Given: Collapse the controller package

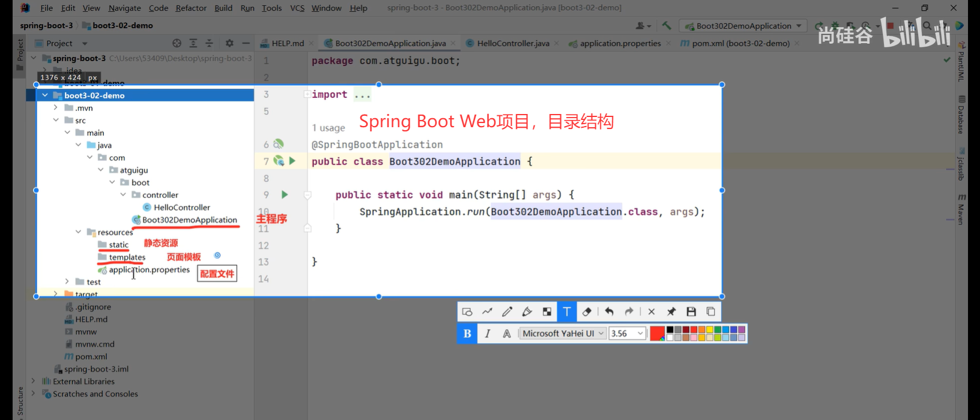Looking at the screenshot, I should pos(122,194).
